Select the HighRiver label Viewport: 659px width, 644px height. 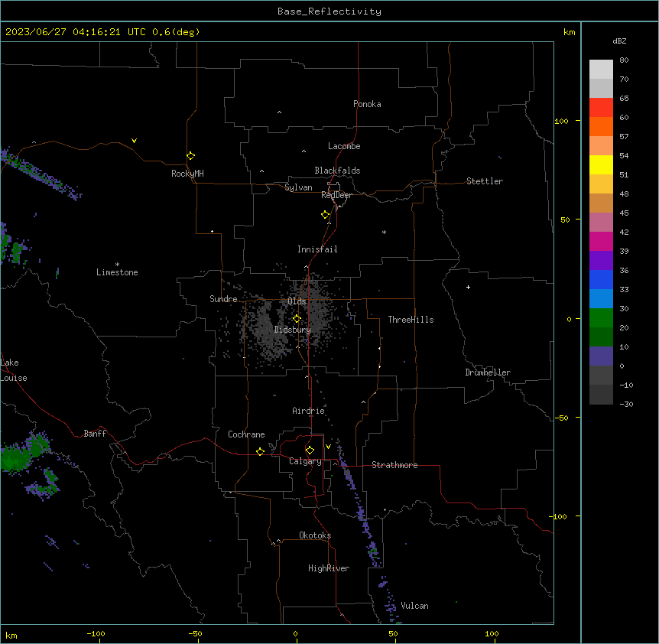click(329, 568)
